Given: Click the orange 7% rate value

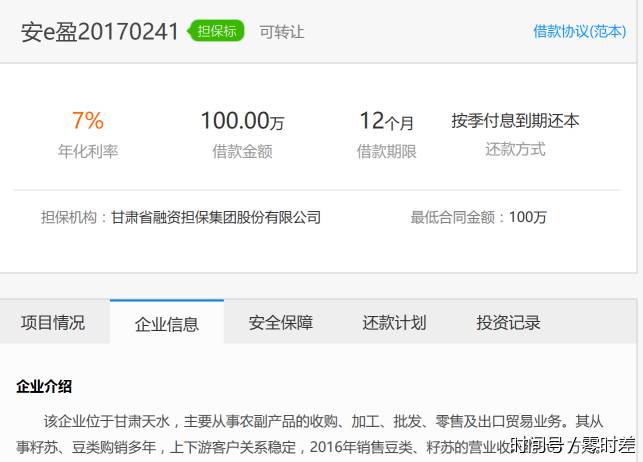Looking at the screenshot, I should pyautogui.click(x=88, y=121).
